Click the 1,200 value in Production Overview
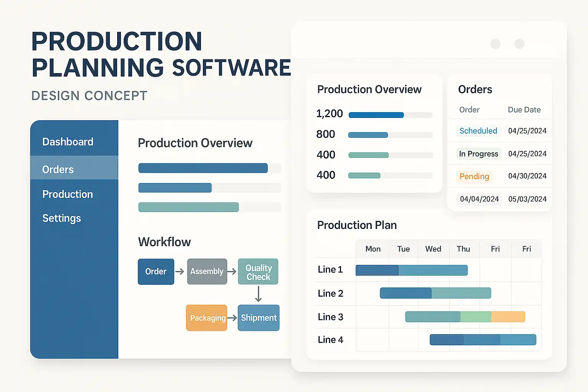Screen dimensions: 588x392 [329, 114]
